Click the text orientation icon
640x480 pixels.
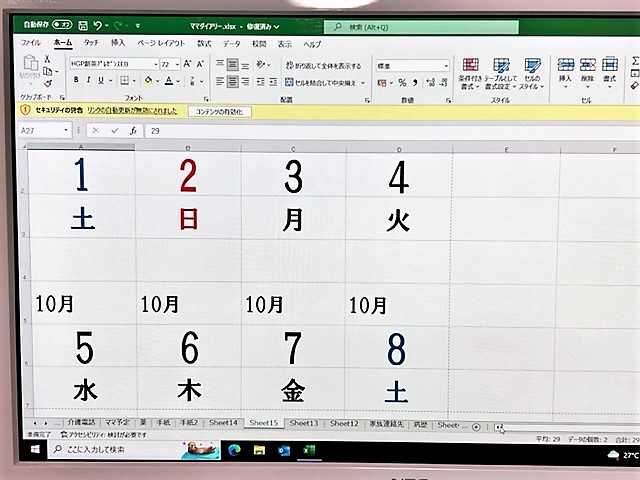(x=261, y=64)
